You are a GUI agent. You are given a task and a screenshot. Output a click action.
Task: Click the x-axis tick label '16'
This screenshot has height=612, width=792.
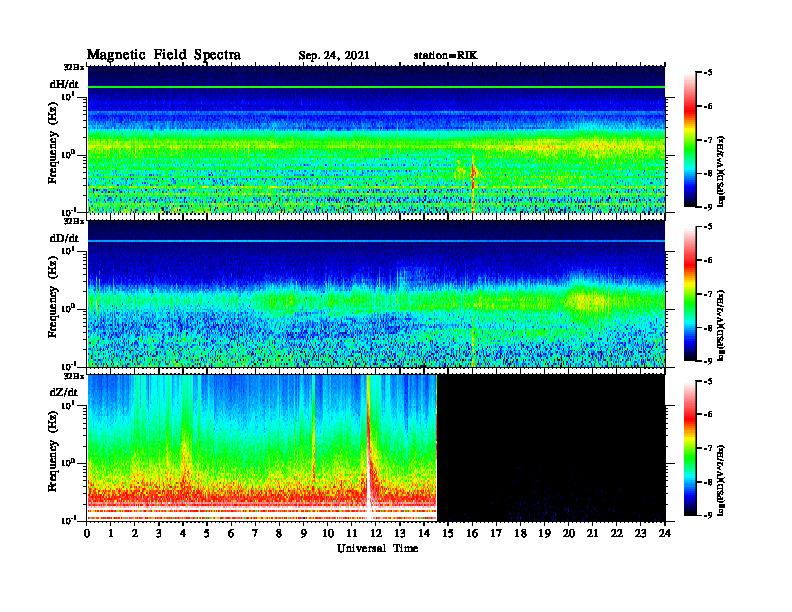(x=472, y=533)
